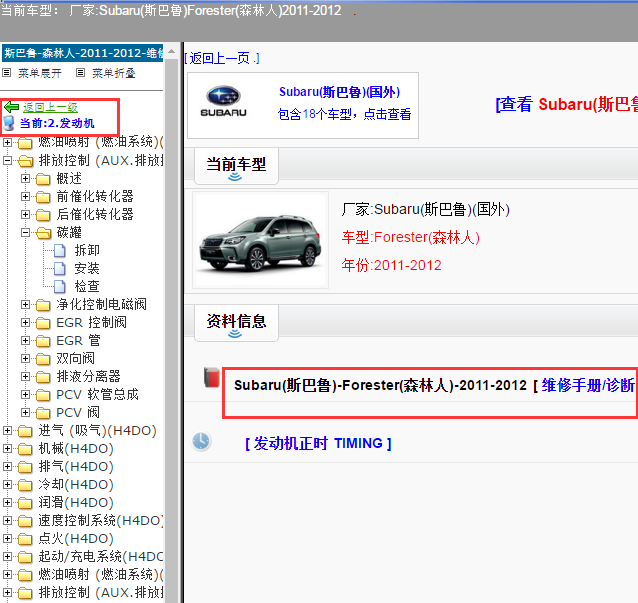The width and height of the screenshot is (638, 603).
Task: Click folder icon of 冷却(H4DO)
Action: pos(25,485)
